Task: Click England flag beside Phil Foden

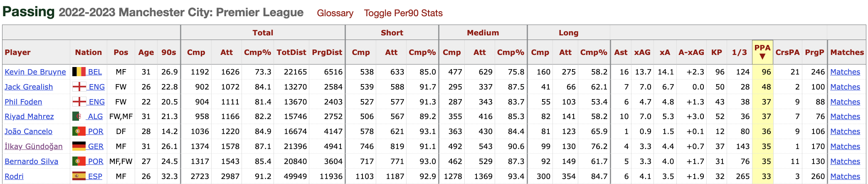Action: 79,102
